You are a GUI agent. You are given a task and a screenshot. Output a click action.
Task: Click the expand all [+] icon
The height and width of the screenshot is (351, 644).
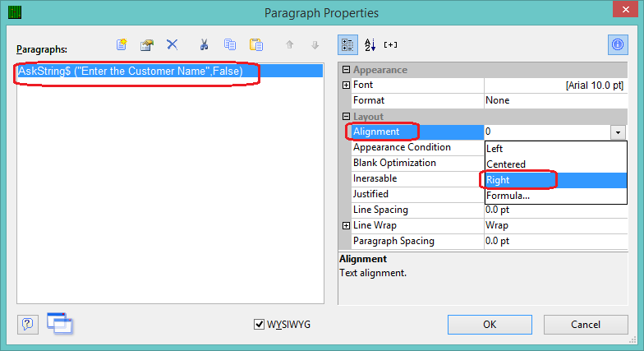(390, 44)
